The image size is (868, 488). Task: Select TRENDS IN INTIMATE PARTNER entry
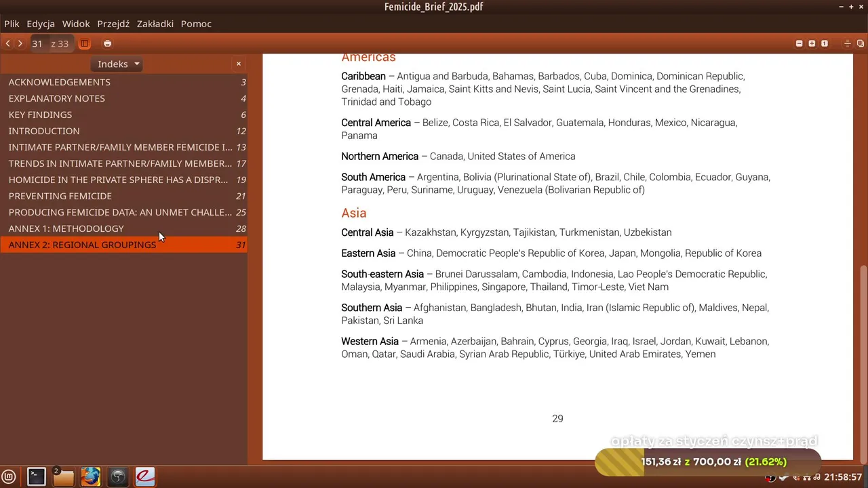[123, 163]
